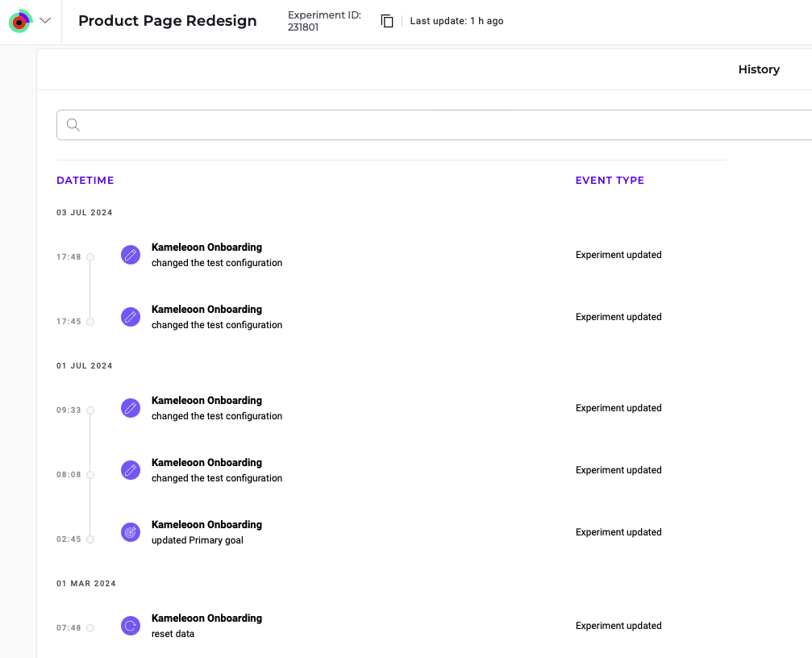Select the 07:48 timeline marker dot
812x658 pixels.
[90, 628]
